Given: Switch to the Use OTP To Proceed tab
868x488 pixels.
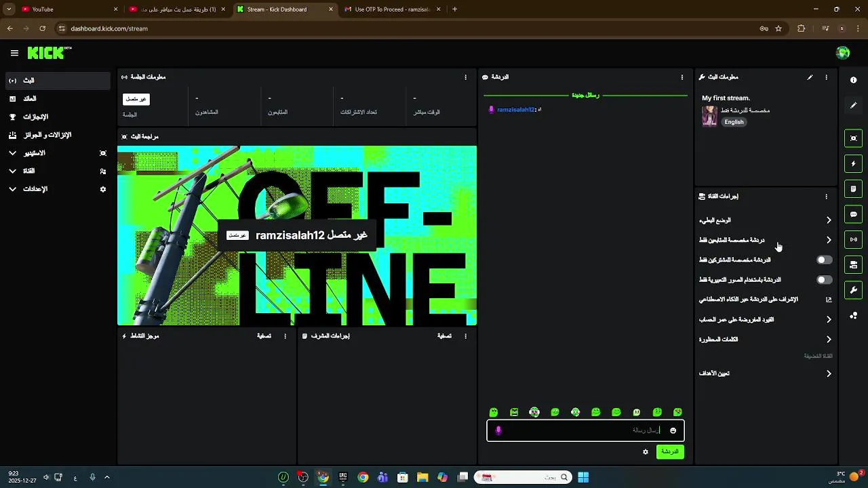Looking at the screenshot, I should (x=393, y=9).
